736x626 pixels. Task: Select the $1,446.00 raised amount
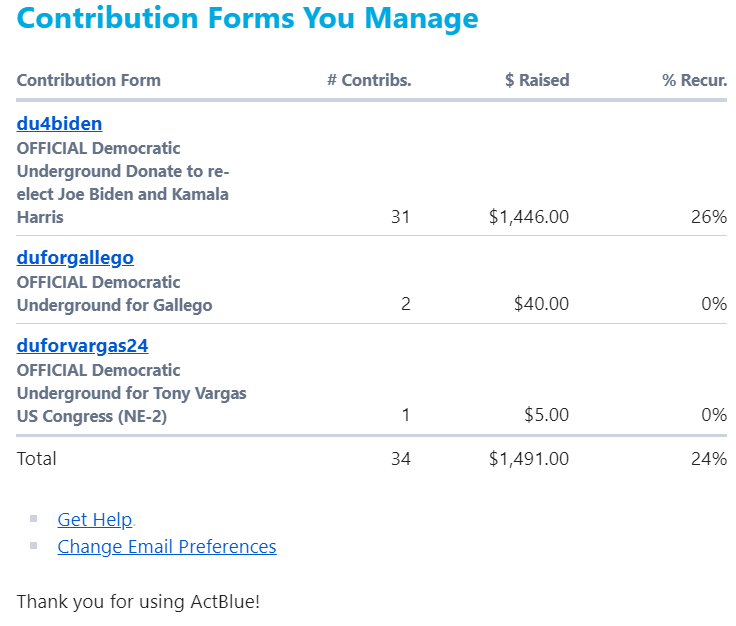(529, 217)
